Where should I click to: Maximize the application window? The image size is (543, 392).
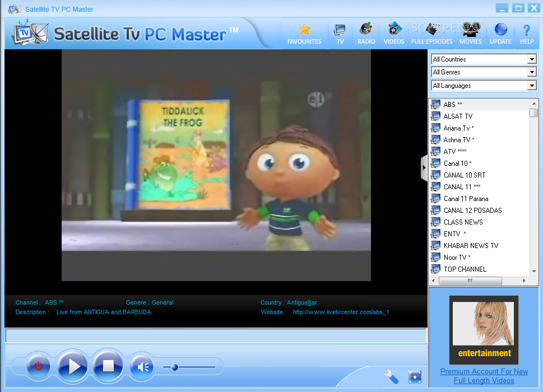[518, 8]
